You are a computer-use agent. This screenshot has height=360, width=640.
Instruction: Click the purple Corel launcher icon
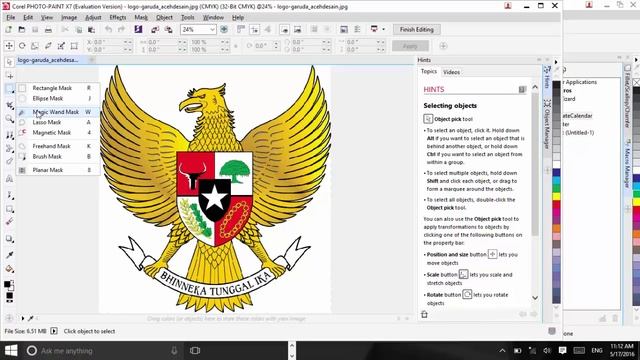[x=138, y=29]
